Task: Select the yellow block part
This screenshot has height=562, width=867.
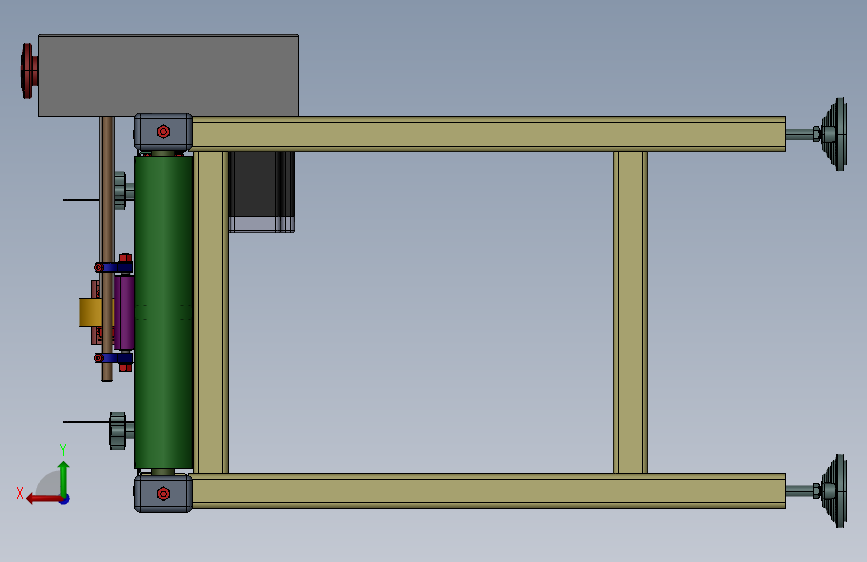Action: tap(90, 313)
